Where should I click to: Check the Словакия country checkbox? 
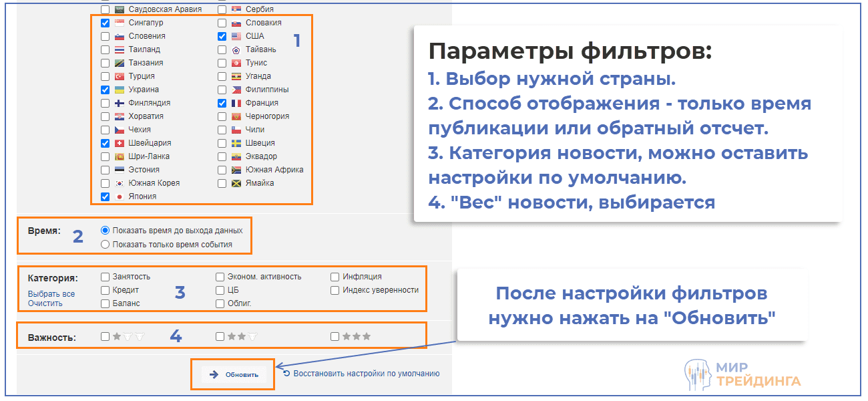tap(220, 22)
